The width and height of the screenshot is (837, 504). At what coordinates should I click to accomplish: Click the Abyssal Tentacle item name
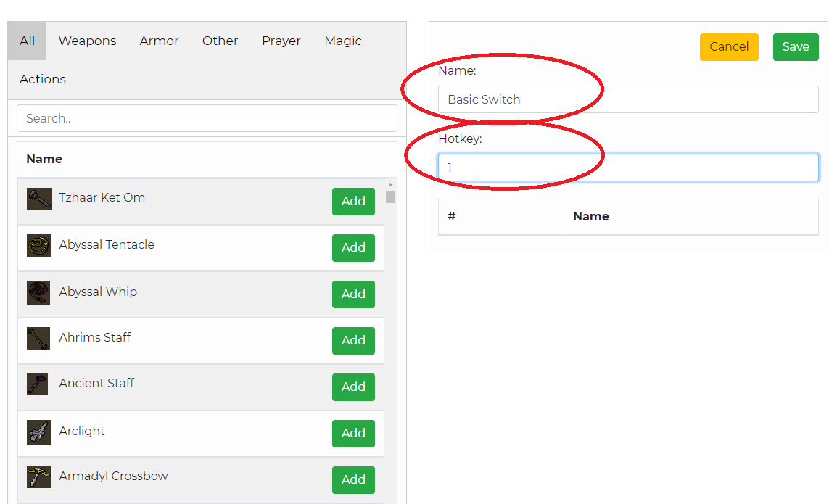coord(107,244)
